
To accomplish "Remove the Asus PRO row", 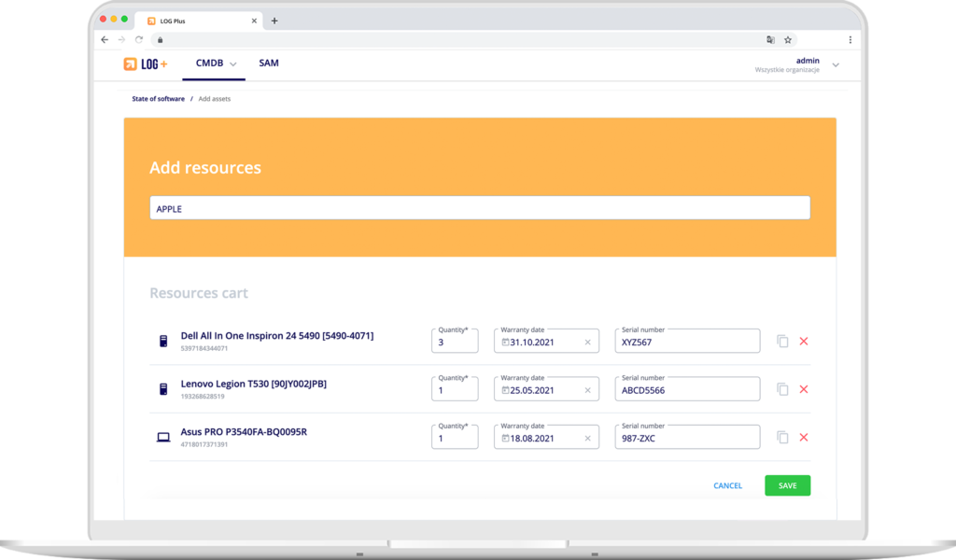I will pos(804,438).
